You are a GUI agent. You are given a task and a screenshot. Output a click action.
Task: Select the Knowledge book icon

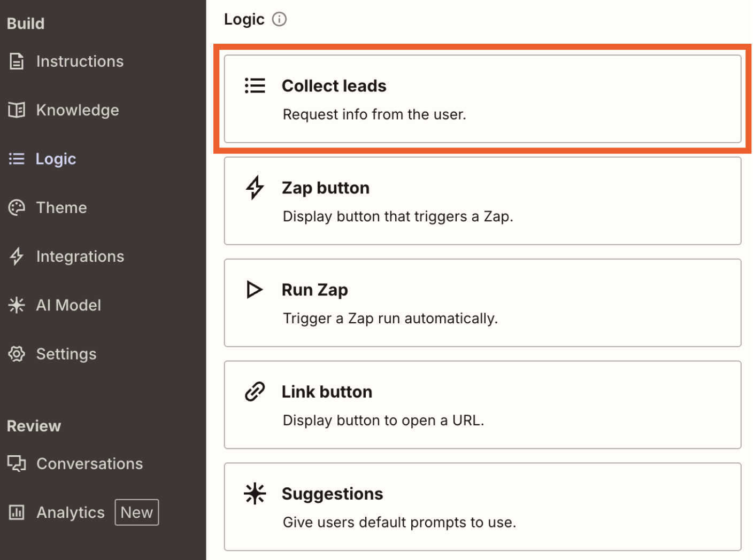pyautogui.click(x=17, y=110)
